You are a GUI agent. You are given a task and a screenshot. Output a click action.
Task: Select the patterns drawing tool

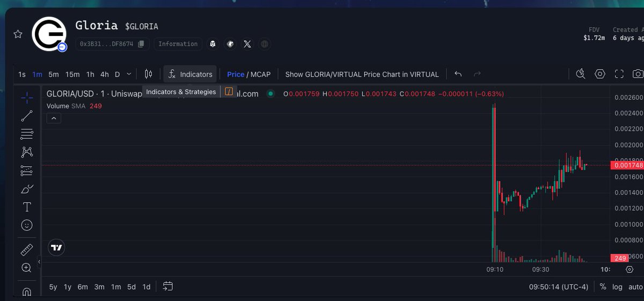27,152
